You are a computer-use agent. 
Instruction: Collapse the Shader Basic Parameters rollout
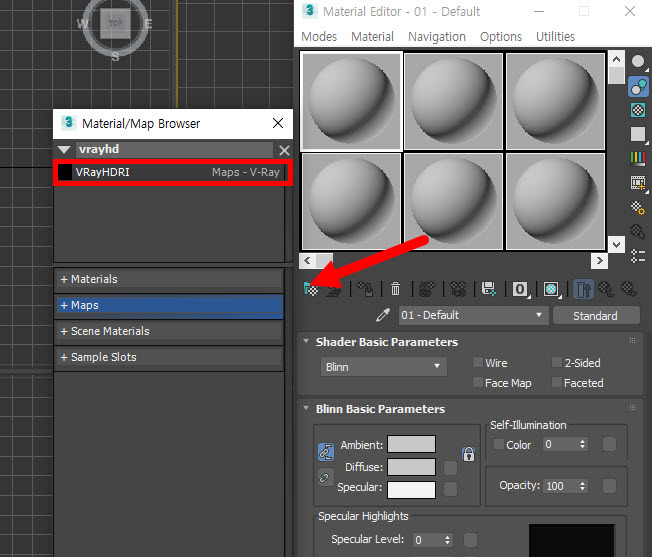tap(306, 341)
